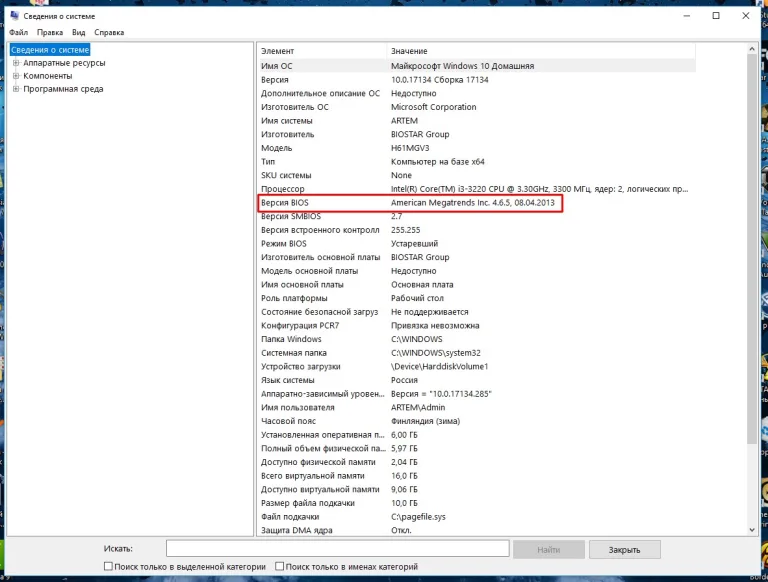Select American Megatrends Inc. BIOS value
Image resolution: width=768 pixels, height=582 pixels.
pos(473,202)
